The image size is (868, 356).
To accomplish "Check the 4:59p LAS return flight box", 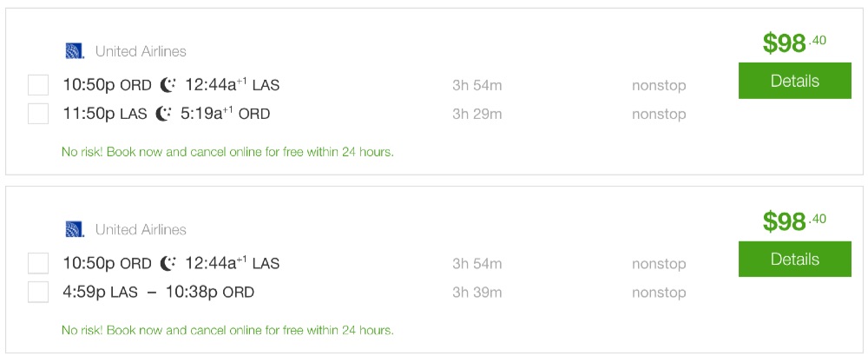I will click(x=38, y=292).
